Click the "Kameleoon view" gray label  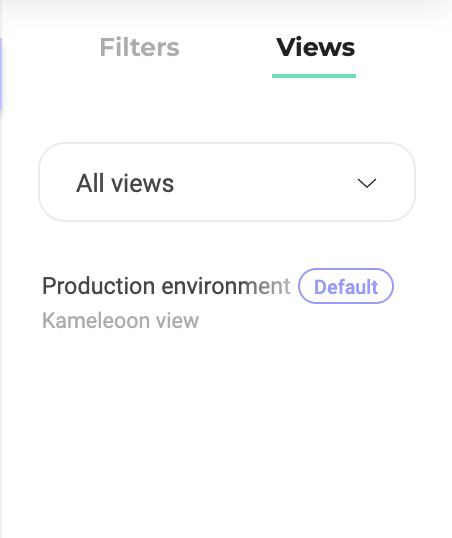tap(120, 320)
